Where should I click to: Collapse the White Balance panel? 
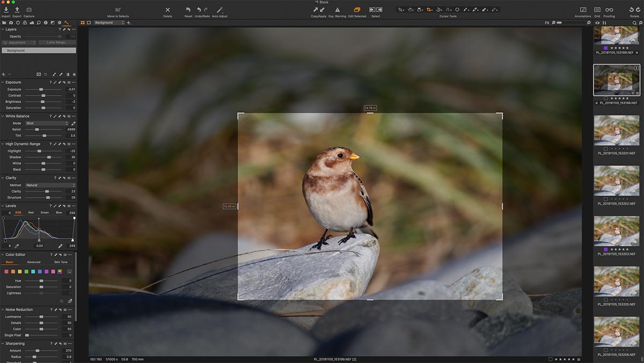(3, 116)
